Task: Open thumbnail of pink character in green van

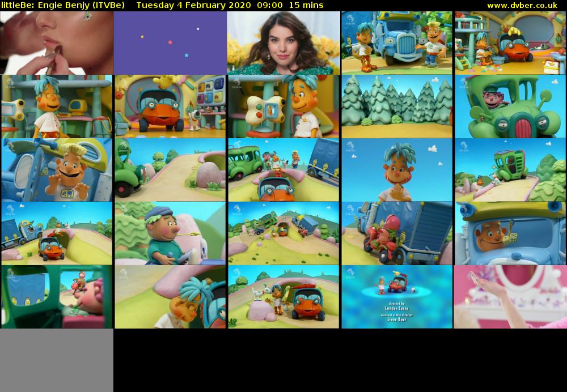Action: point(510,106)
